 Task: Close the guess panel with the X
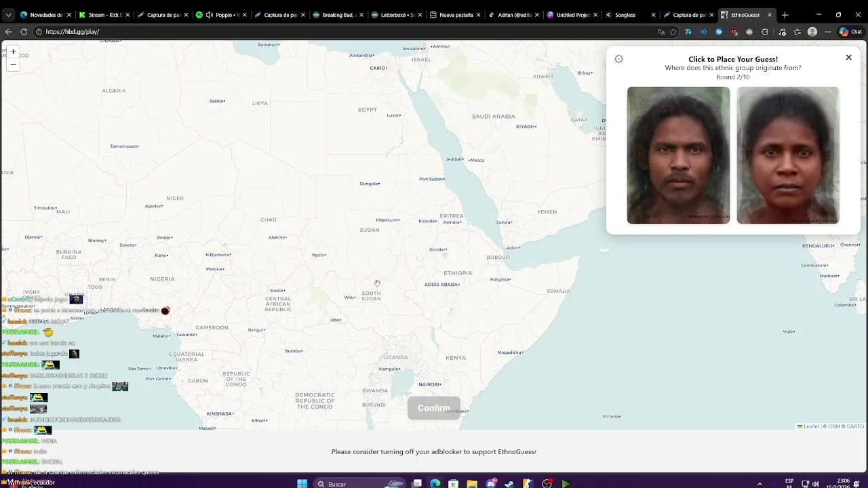pyautogui.click(x=848, y=58)
